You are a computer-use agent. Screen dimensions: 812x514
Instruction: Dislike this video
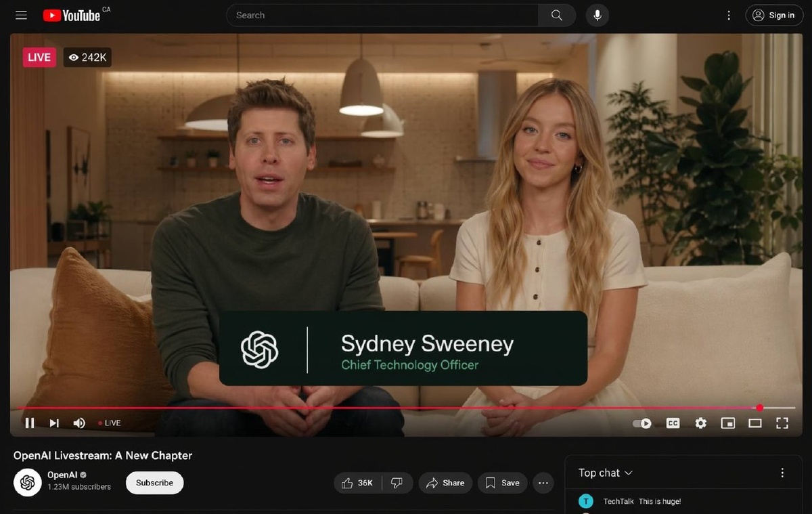click(397, 483)
